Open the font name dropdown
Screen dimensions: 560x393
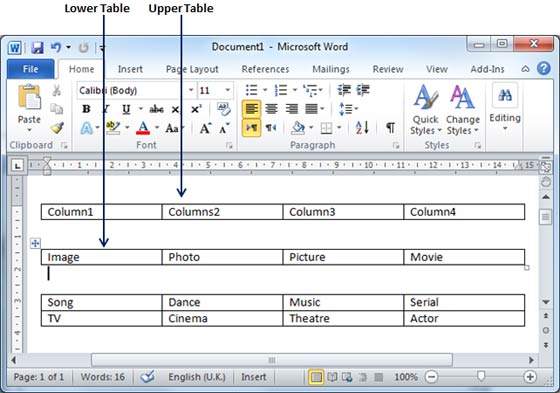[191, 90]
